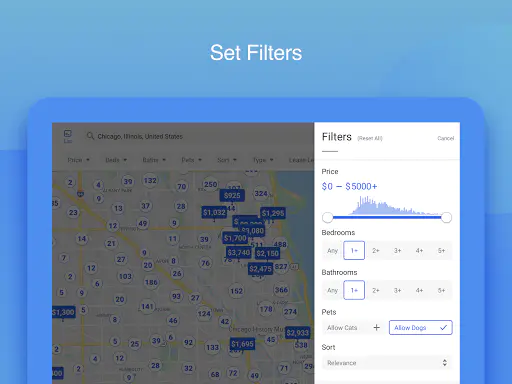Select 5+ Bathrooms option
The height and width of the screenshot is (384, 512).
coord(441,290)
